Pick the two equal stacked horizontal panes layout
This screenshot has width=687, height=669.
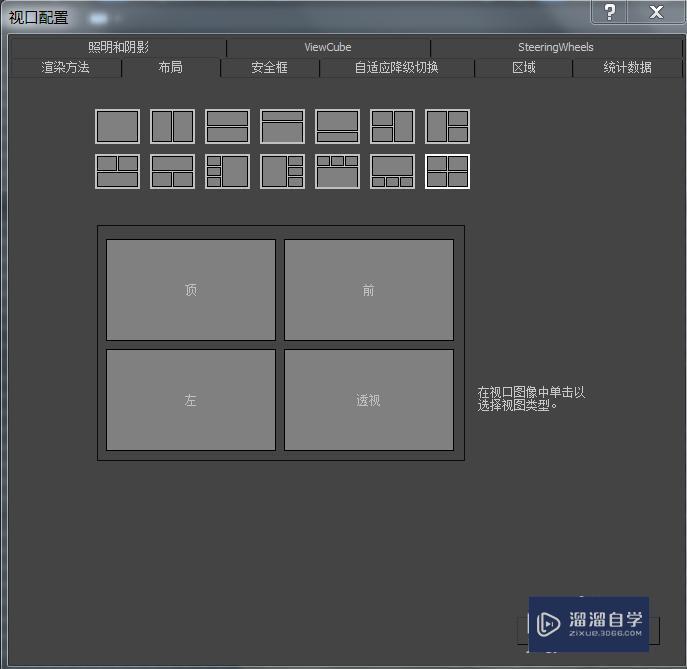[x=227, y=127]
